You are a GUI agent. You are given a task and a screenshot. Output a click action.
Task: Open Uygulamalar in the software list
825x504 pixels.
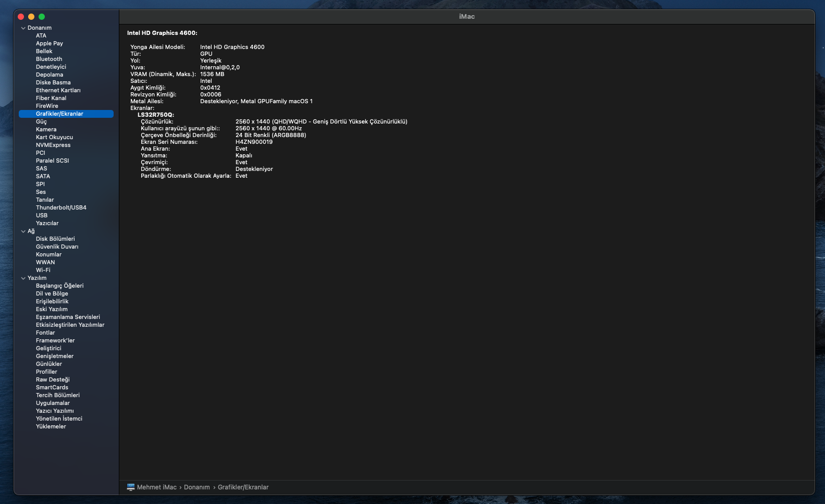click(53, 403)
